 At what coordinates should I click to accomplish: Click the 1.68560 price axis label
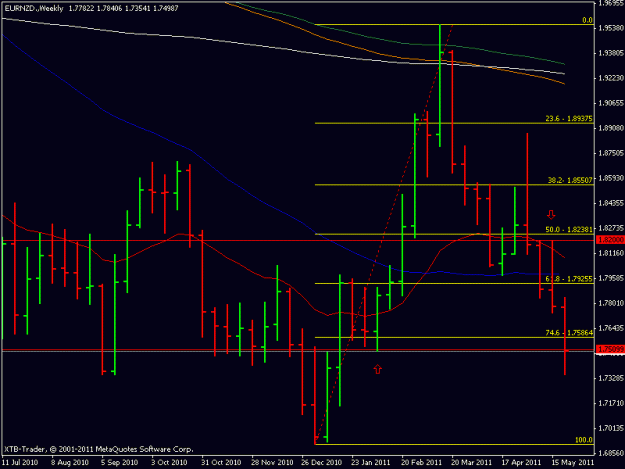coord(611,453)
